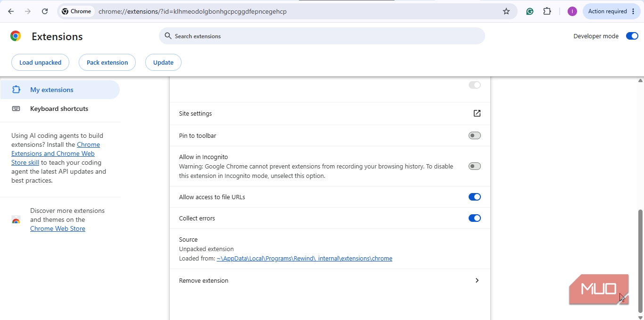Open the Grammarly extension icon
The width and height of the screenshot is (644, 320).
[x=530, y=11]
